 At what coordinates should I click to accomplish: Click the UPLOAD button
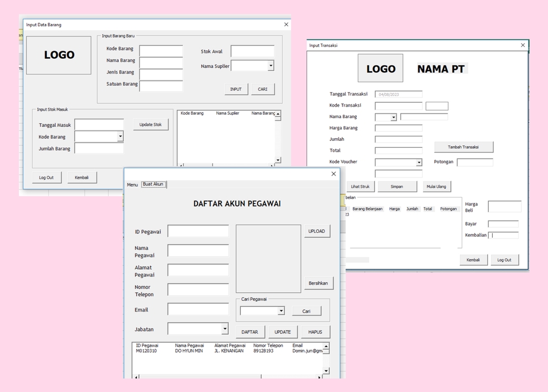(x=317, y=231)
